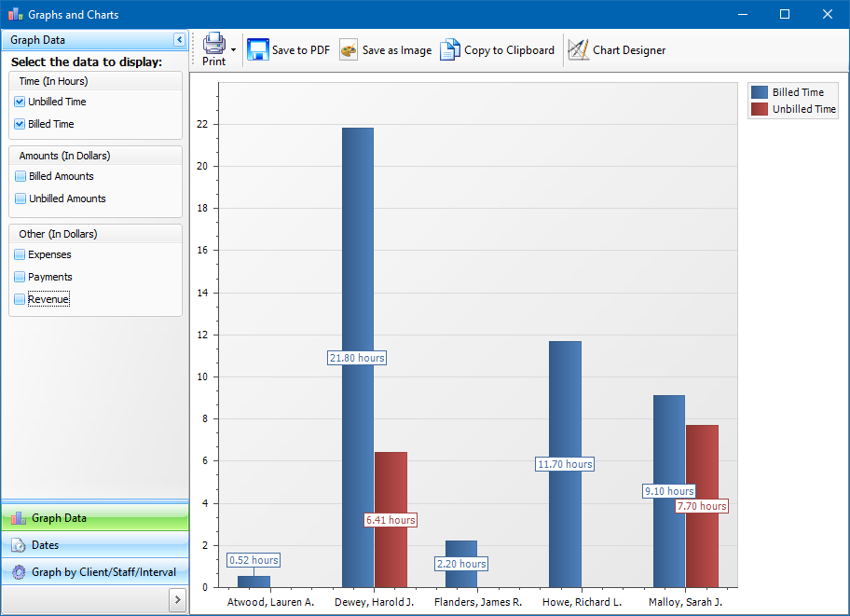Click the Print printer icon
The image size is (850, 616).
coord(214,43)
